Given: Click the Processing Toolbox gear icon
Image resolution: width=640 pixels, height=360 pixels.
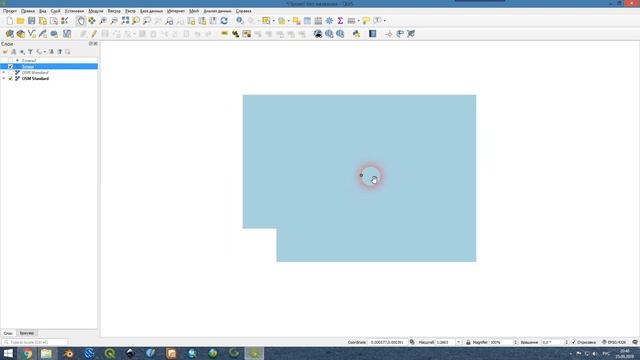Looking at the screenshot, I should tap(329, 20).
